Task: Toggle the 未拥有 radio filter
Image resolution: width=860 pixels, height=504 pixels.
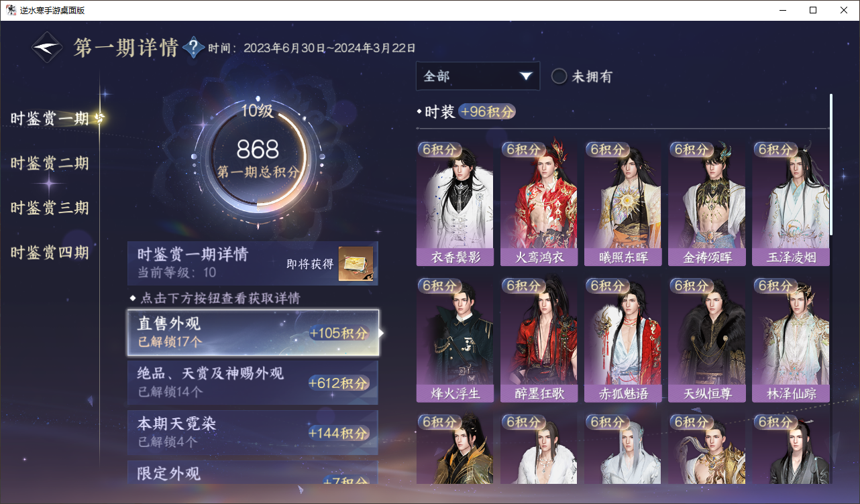Action: [582, 76]
